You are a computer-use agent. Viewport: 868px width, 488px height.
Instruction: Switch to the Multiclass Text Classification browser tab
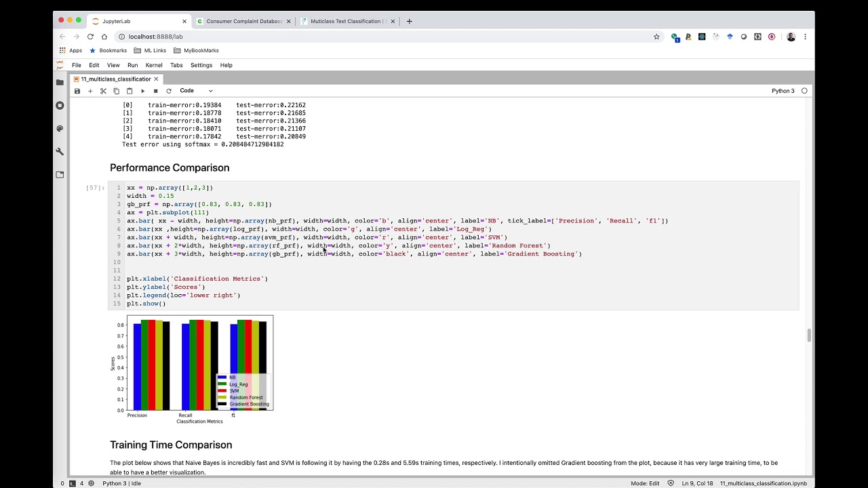click(347, 21)
